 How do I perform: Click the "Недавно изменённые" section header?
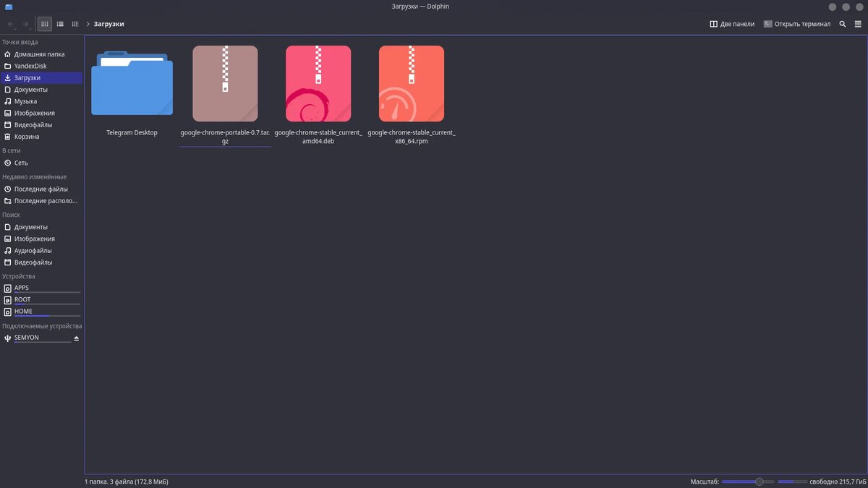pos(35,176)
